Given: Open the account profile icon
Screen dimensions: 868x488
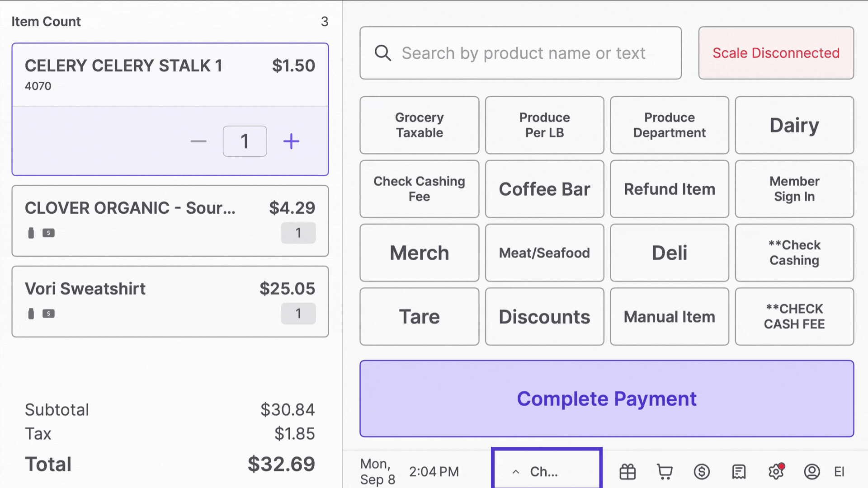Looking at the screenshot, I should point(811,471).
